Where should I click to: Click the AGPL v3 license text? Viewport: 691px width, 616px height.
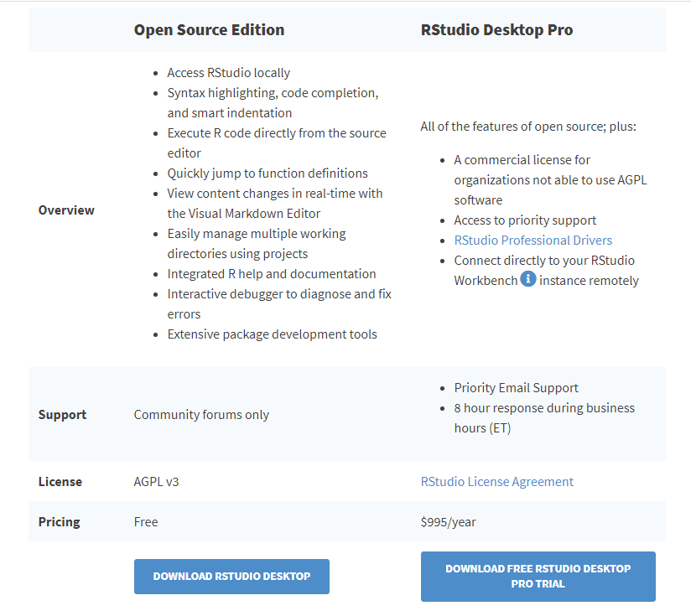pos(157,482)
